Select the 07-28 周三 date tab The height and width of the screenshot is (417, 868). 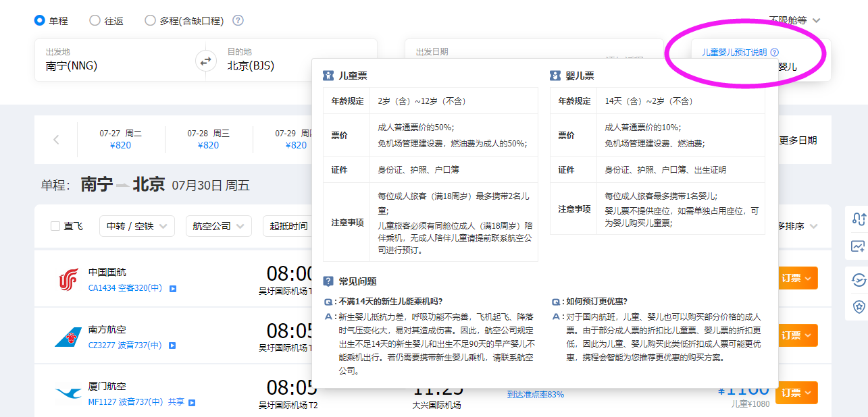point(209,139)
